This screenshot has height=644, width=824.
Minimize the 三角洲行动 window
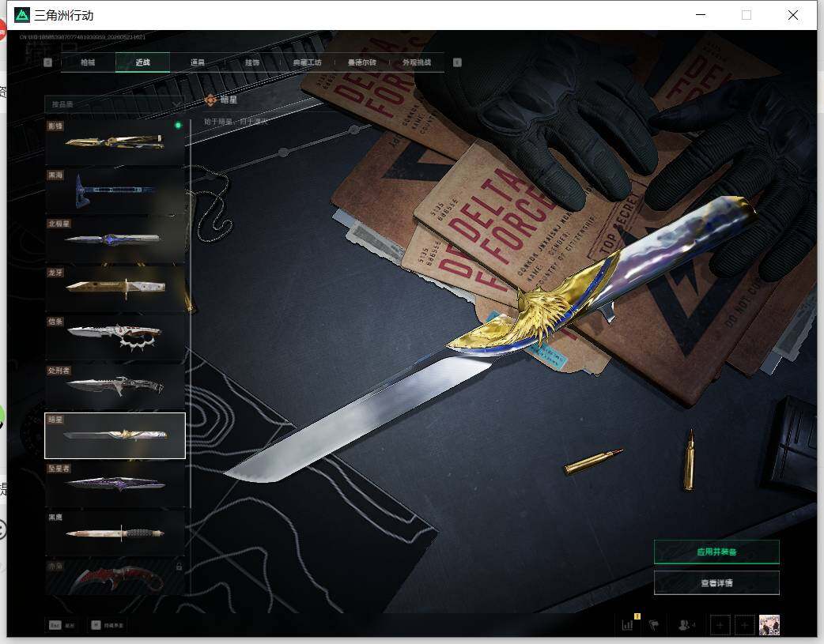click(x=701, y=15)
